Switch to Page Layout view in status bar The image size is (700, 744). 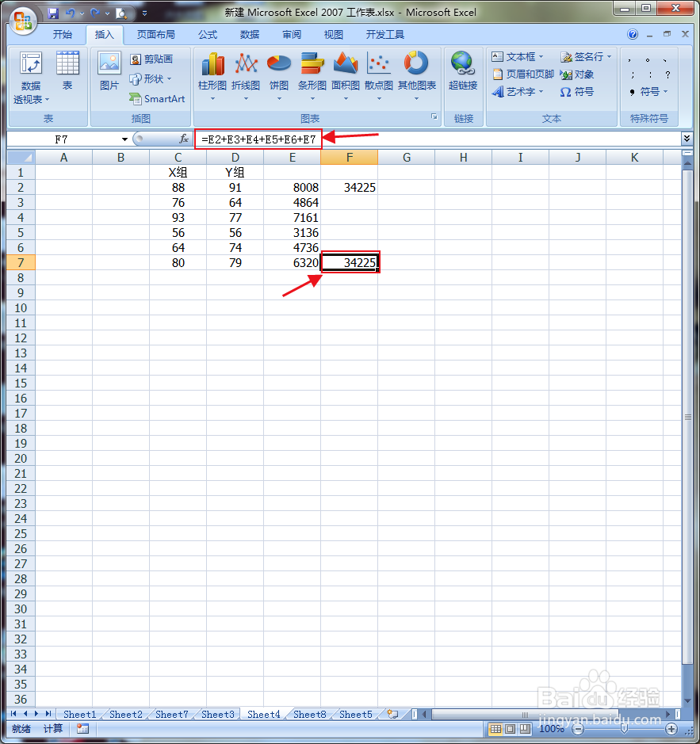(510, 729)
